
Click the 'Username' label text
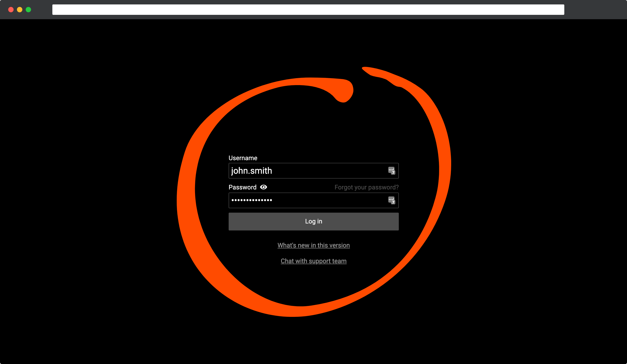(x=243, y=158)
